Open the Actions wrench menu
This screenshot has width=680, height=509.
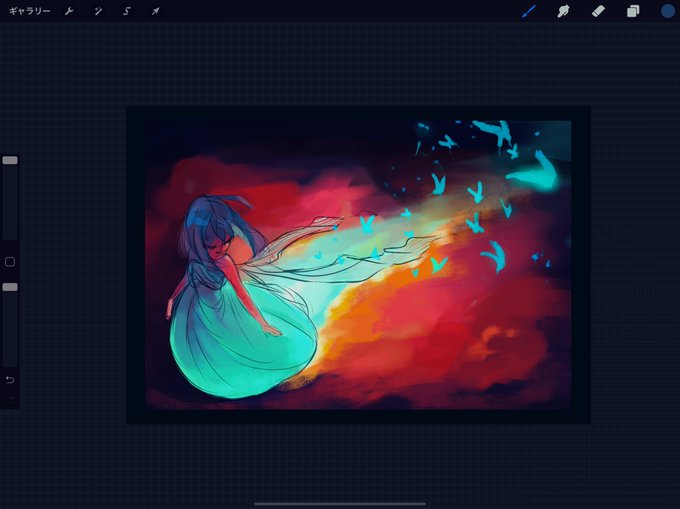(69, 11)
